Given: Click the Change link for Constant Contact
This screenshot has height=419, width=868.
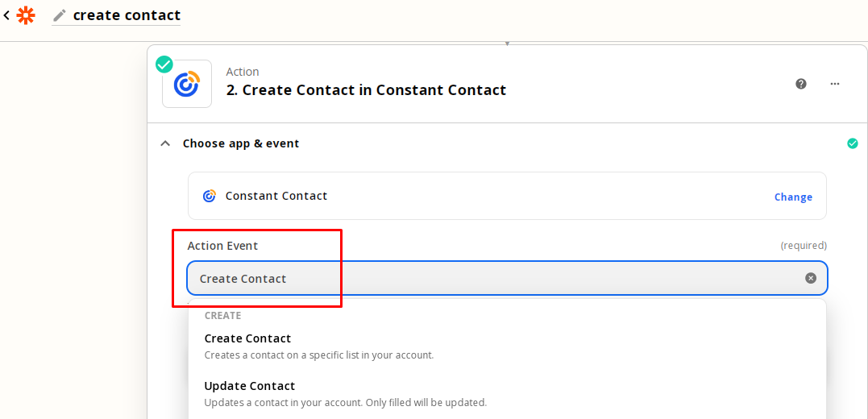Looking at the screenshot, I should tap(793, 197).
